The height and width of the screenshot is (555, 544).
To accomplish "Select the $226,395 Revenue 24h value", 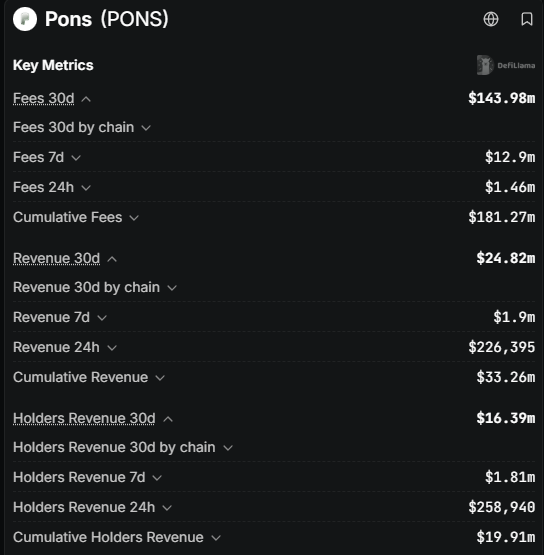I will 502,347.
